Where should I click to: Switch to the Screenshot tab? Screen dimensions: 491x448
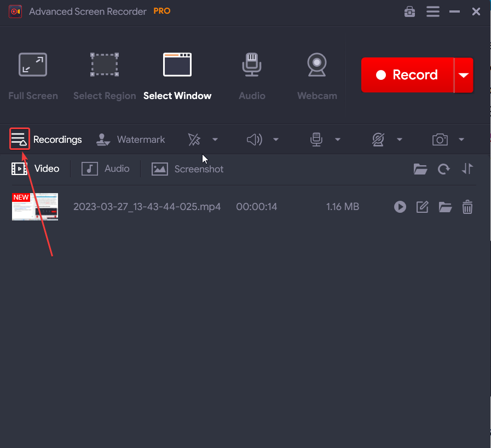[x=188, y=169]
